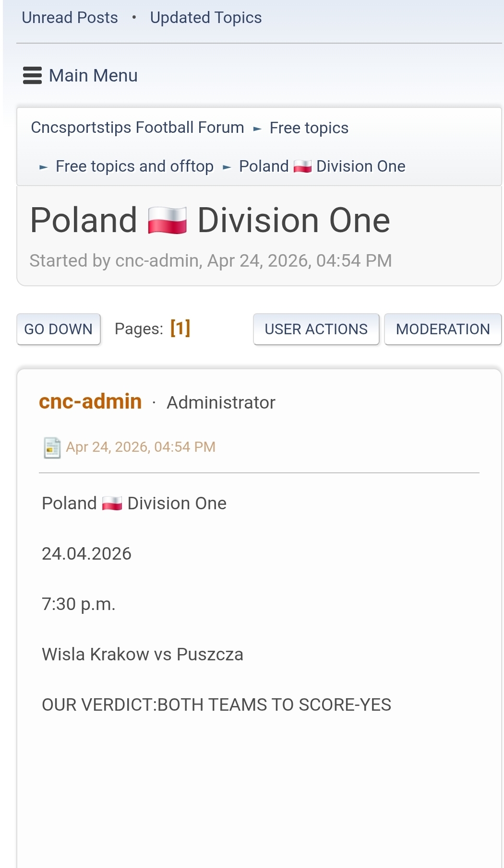Screen dimensions: 504x868
Task: View cnc-admin poster profile
Action: pos(90,401)
